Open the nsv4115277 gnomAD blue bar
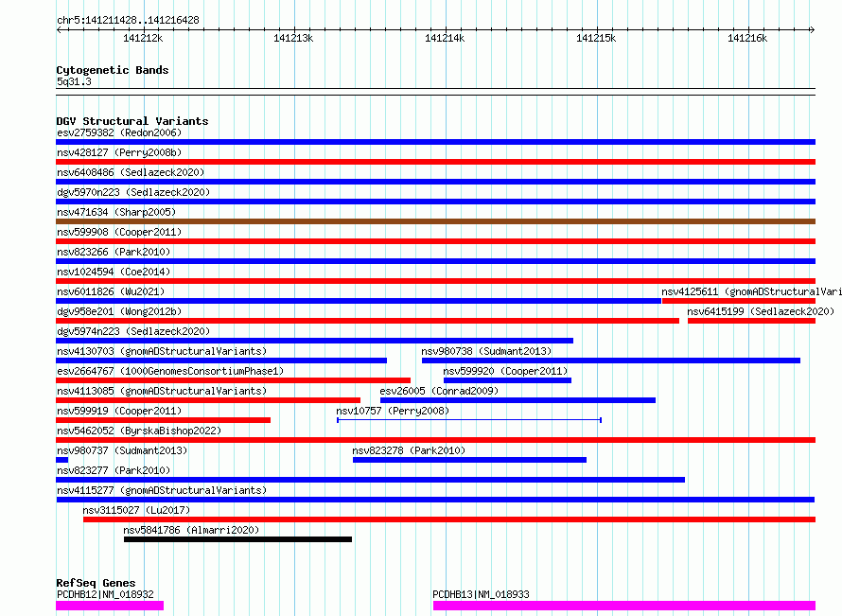The width and height of the screenshot is (842, 616). (x=435, y=500)
